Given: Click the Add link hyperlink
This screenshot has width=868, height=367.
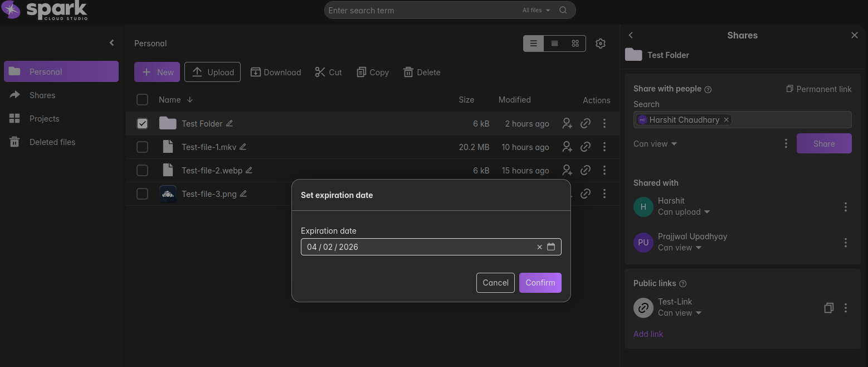Looking at the screenshot, I should [648, 334].
